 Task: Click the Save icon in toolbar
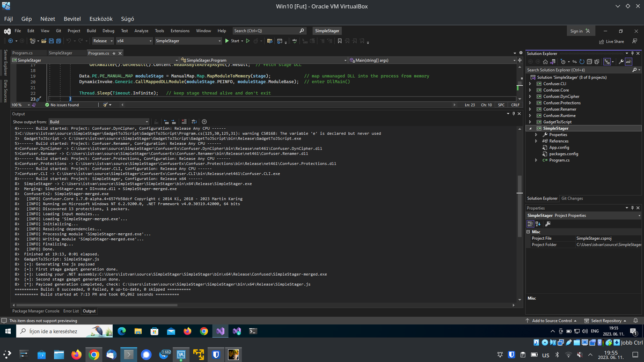(x=51, y=41)
